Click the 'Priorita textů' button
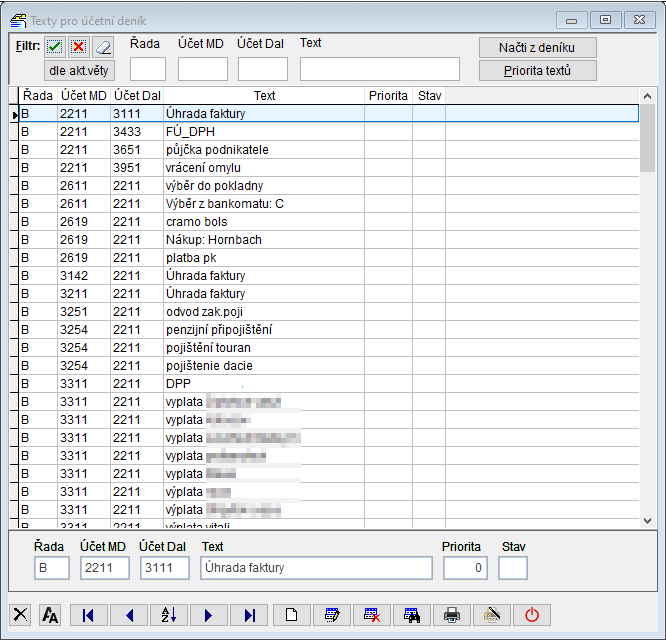This screenshot has width=666, height=640. pyautogui.click(x=537, y=70)
